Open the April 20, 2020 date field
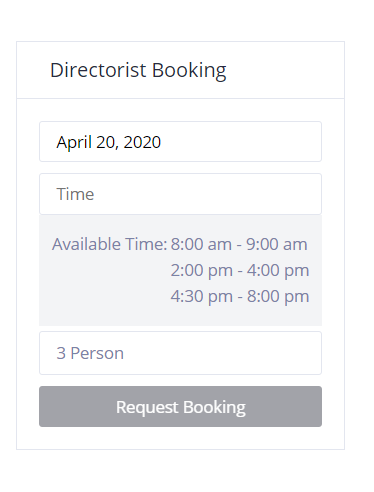 click(x=180, y=142)
